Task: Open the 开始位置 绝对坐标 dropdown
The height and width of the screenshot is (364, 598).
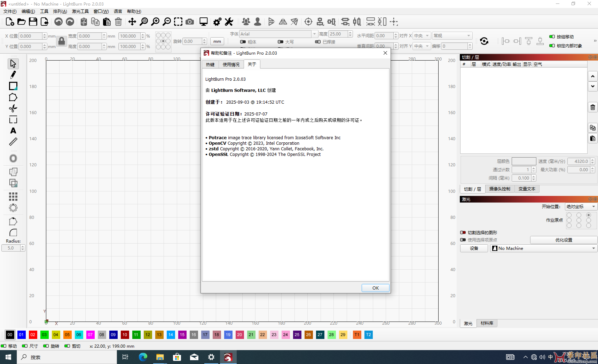Action: [581, 206]
